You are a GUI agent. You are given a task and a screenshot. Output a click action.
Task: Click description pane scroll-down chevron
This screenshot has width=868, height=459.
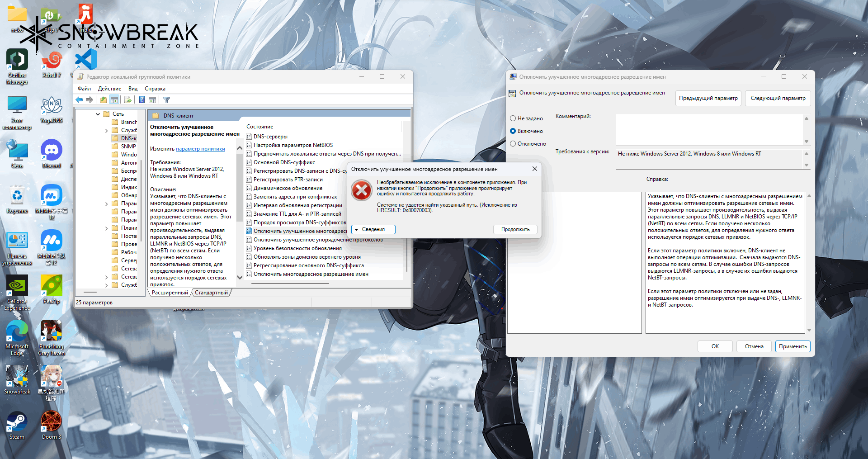tap(240, 277)
